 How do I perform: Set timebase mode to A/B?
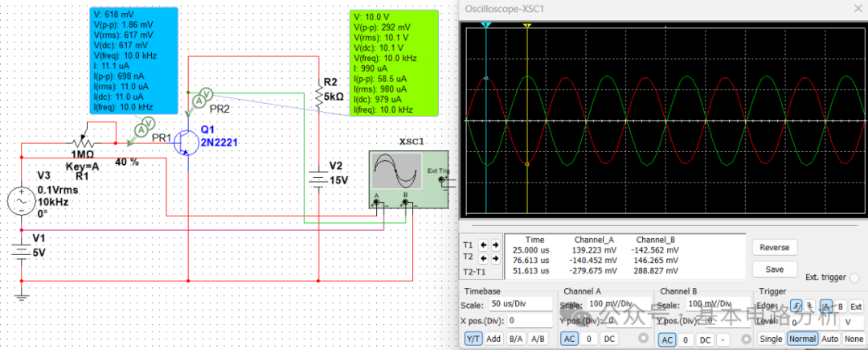537,339
